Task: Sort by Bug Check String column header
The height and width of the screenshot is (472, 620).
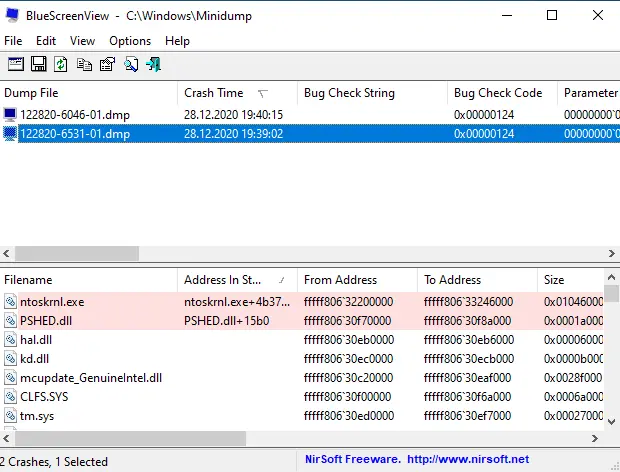Action: tap(372, 93)
